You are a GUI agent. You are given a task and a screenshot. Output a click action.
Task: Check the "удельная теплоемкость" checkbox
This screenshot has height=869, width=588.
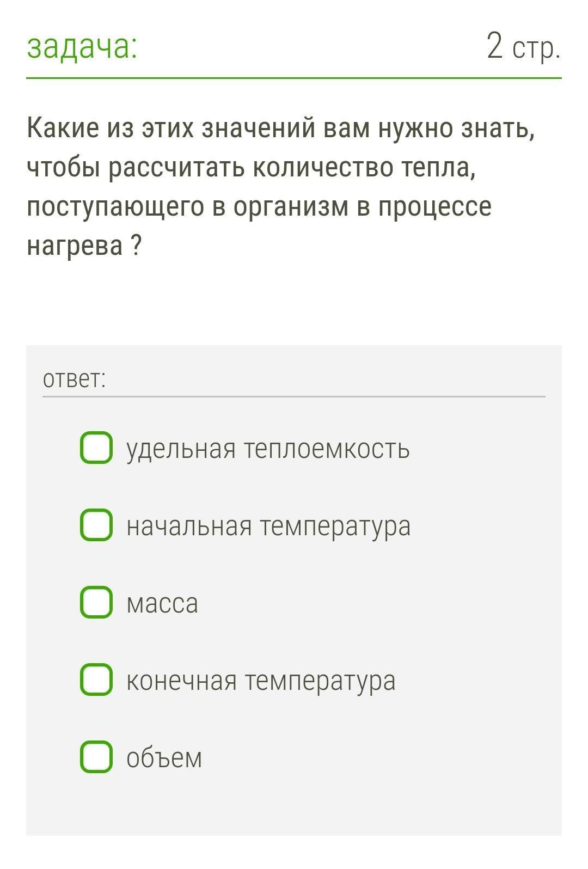click(96, 448)
